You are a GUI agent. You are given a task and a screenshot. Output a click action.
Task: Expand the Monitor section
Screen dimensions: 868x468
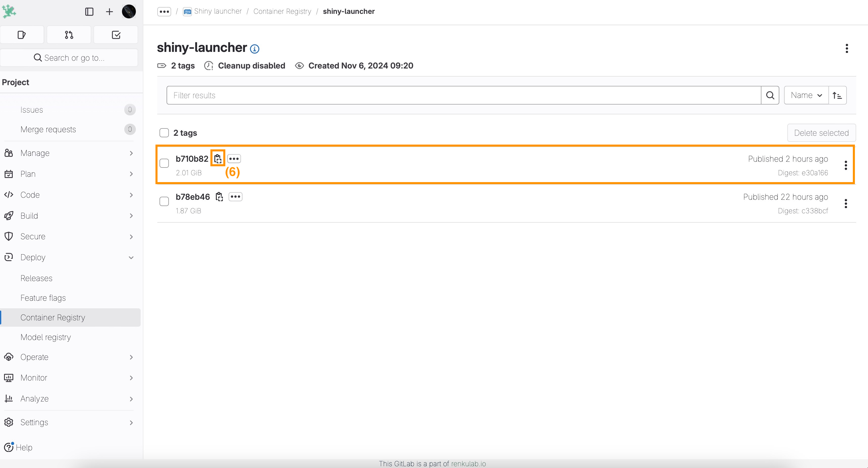tap(70, 378)
